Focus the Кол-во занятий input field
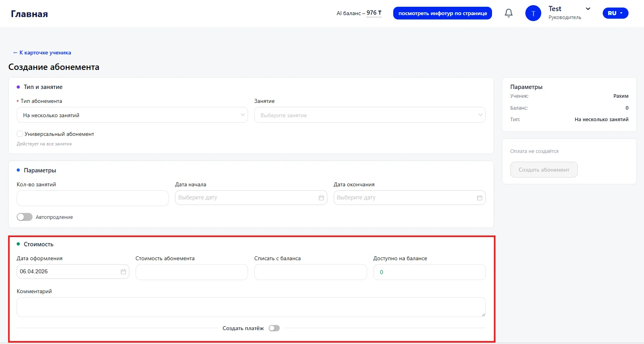Screen dimensions: 644x344 tap(92, 198)
